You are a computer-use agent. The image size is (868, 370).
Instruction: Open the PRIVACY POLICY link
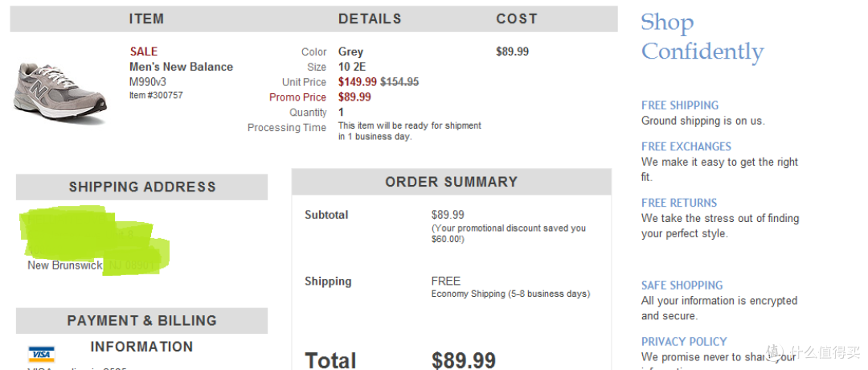(684, 342)
